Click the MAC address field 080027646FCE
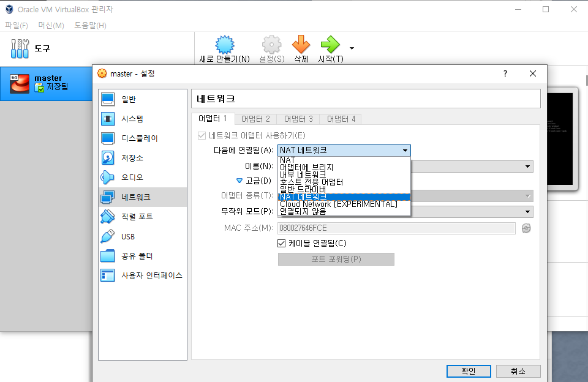 tap(396, 228)
